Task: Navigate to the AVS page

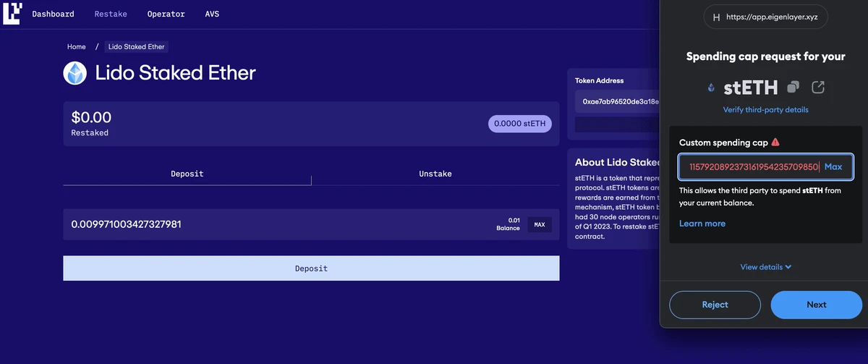Action: click(212, 14)
